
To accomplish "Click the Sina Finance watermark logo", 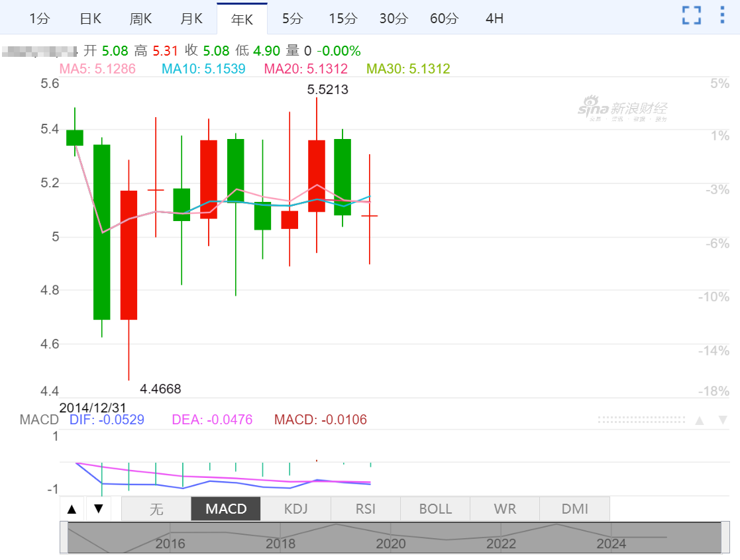I will (x=622, y=109).
